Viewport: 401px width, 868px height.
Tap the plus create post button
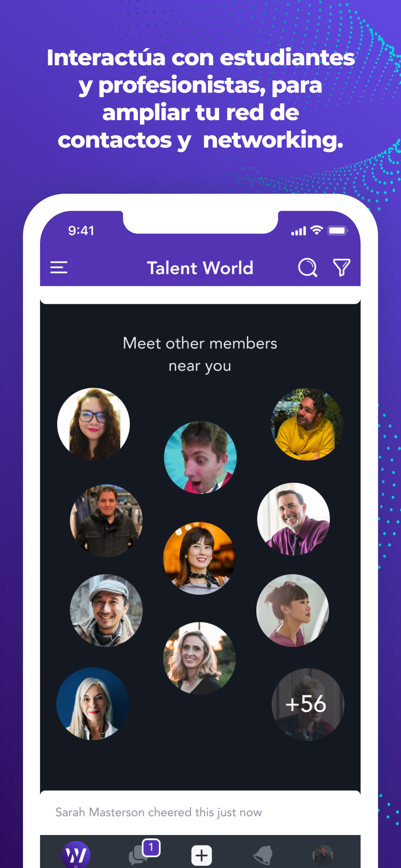click(x=201, y=855)
